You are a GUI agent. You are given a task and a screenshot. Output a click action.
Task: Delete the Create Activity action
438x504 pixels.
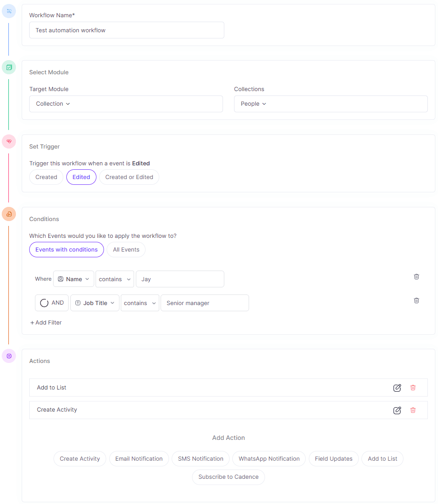pos(413,410)
